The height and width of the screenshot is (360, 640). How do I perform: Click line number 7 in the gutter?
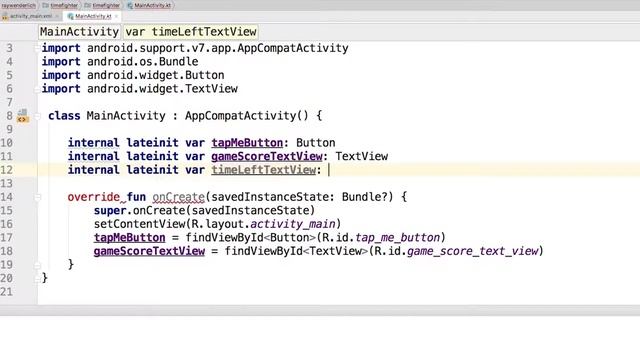click(9, 102)
